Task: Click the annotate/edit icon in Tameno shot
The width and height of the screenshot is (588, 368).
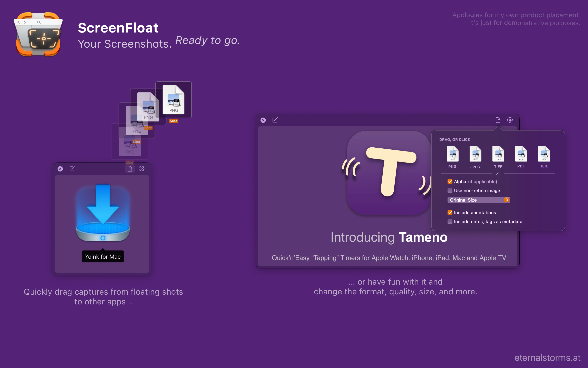Action: click(x=275, y=120)
